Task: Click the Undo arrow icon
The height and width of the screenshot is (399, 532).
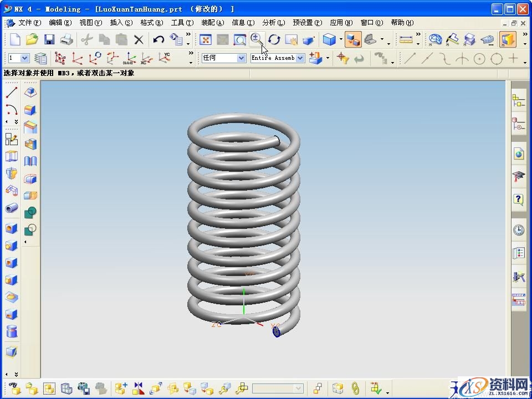Action: [159, 39]
